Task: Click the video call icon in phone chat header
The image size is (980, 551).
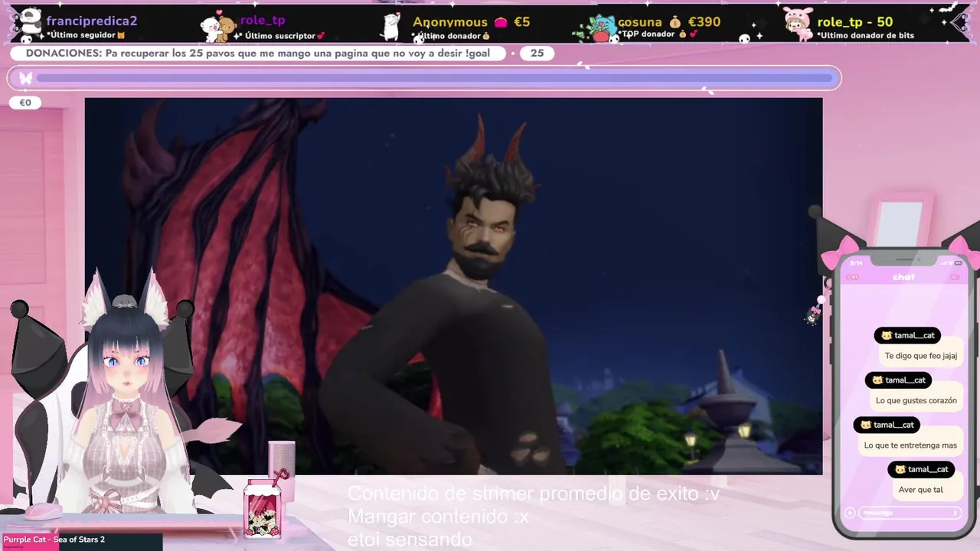Action: point(954,277)
